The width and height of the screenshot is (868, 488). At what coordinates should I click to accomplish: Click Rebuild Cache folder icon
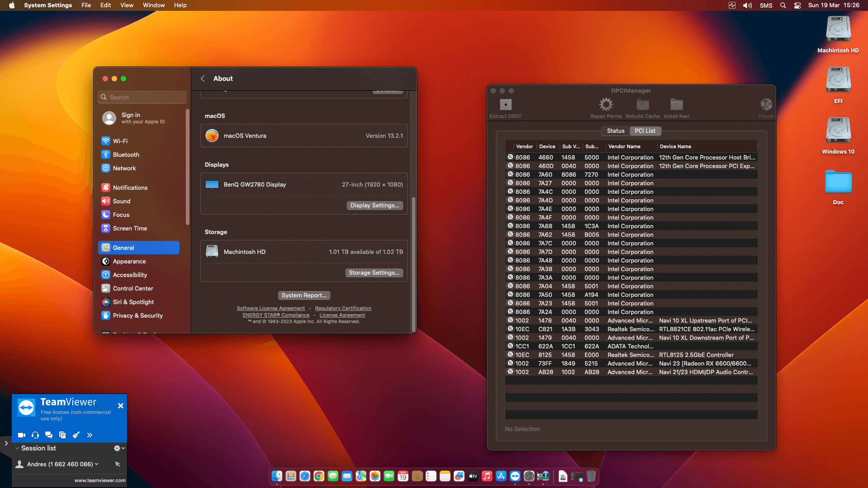pos(642,105)
